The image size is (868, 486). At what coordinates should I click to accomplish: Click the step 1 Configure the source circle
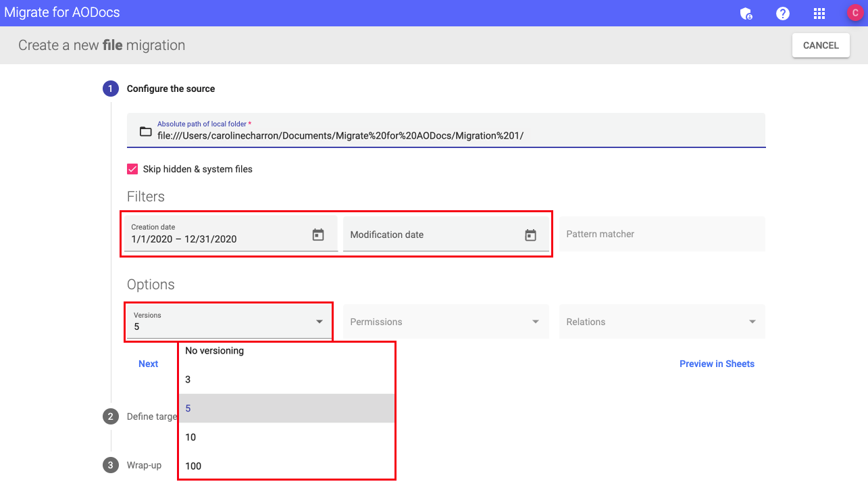tap(110, 89)
